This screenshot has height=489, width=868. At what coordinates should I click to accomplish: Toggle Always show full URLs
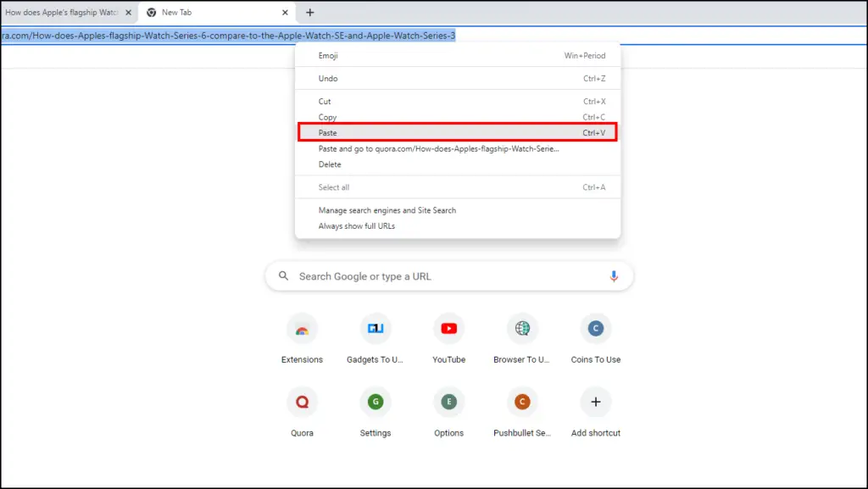click(458, 226)
